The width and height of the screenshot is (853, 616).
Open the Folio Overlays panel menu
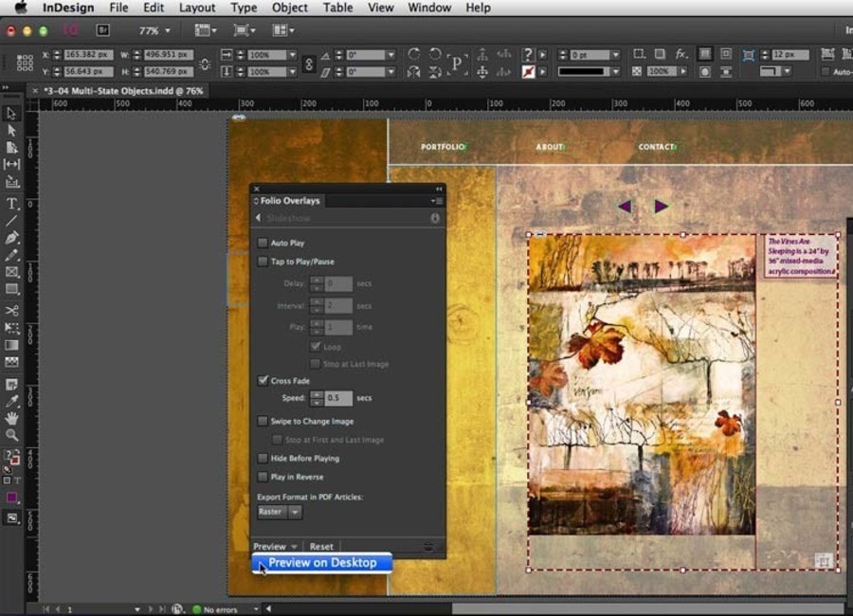coord(437,201)
